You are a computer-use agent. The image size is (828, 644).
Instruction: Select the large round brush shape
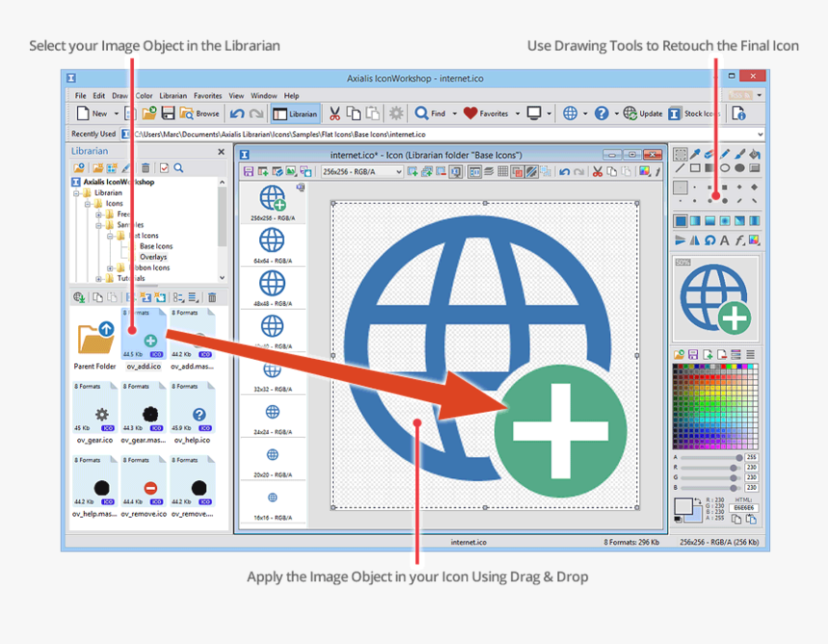tap(725, 200)
